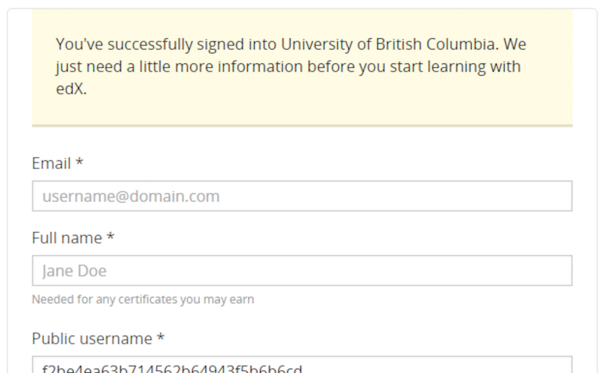
Task: Select the Public username input field
Action: coord(302,365)
